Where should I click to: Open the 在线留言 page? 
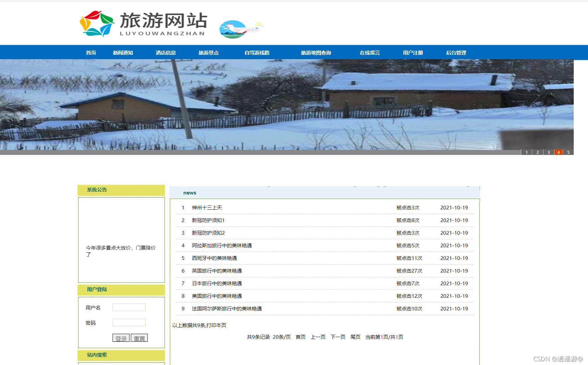pos(370,53)
